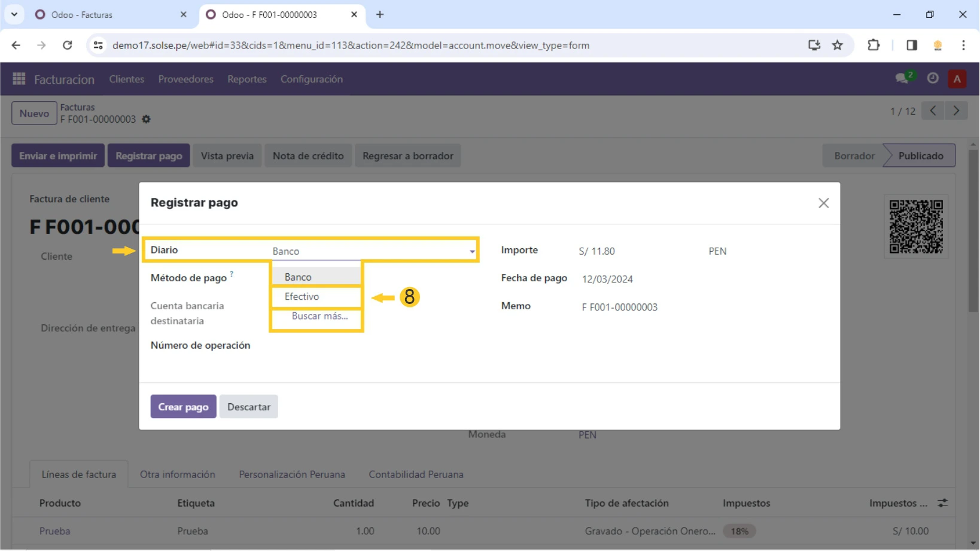Click the Fecha de pago field
The width and height of the screenshot is (980, 551).
pyautogui.click(x=607, y=279)
